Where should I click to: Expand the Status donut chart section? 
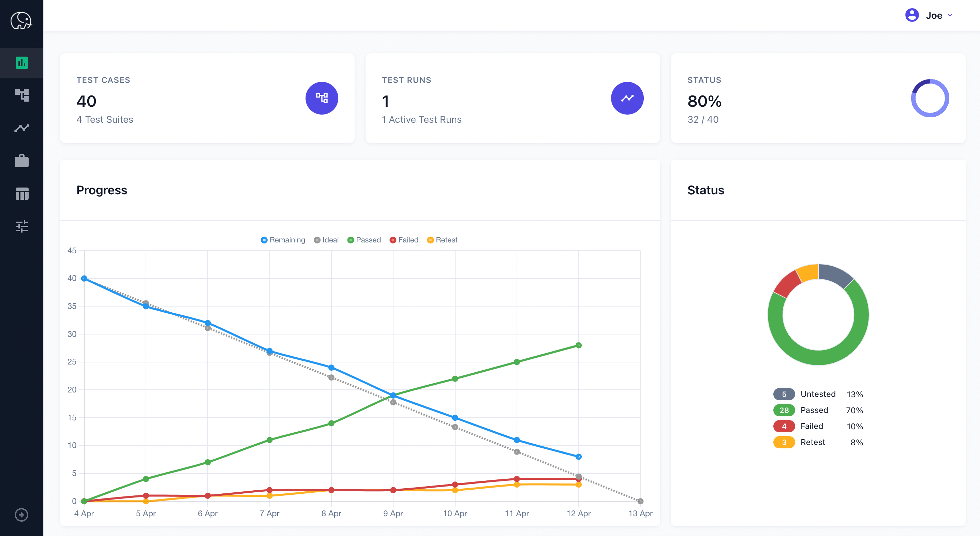706,190
